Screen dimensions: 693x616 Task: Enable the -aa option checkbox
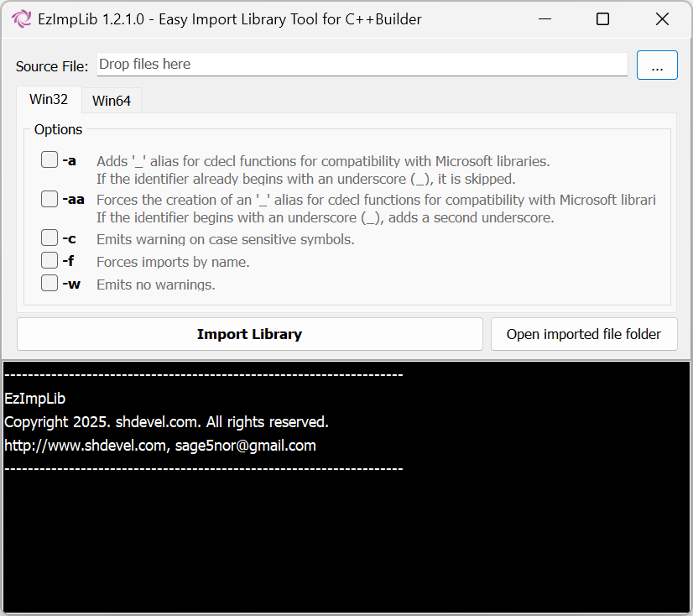point(49,199)
